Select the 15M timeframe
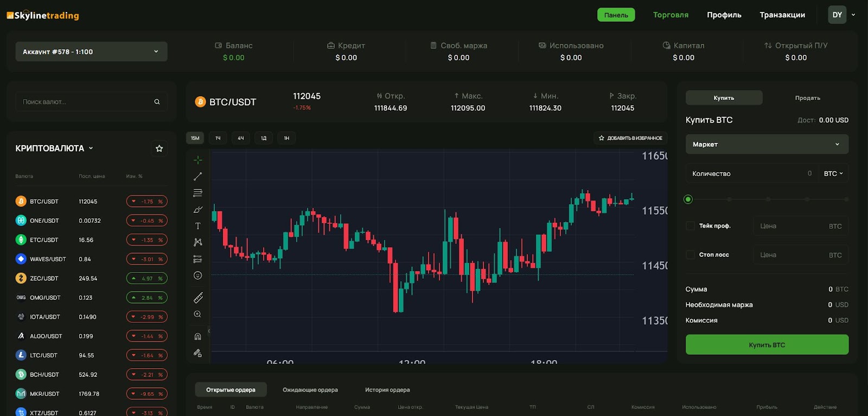The image size is (868, 416). pos(195,138)
